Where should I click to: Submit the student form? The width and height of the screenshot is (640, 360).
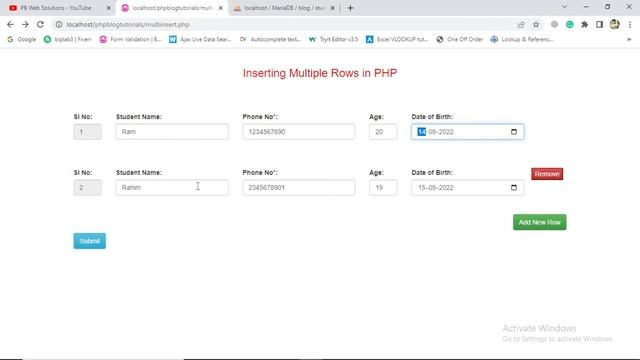(x=89, y=241)
